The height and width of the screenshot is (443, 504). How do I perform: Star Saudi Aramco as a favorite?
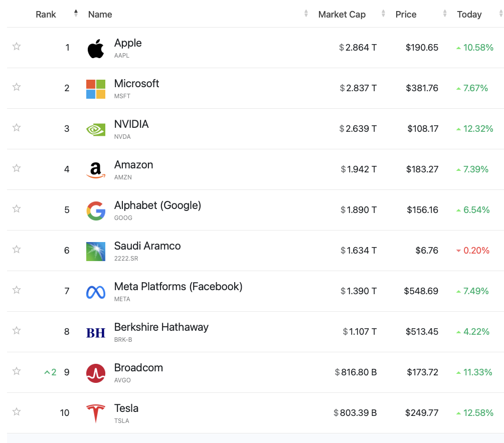click(x=17, y=250)
